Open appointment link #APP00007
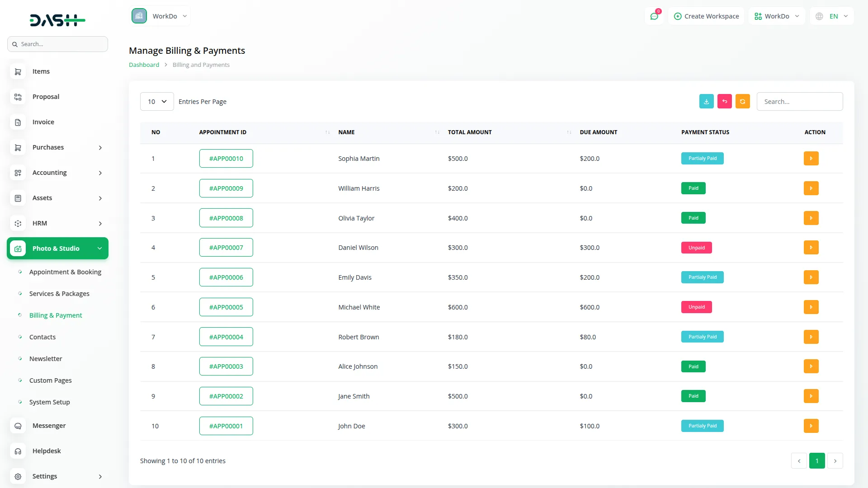The width and height of the screenshot is (868, 488). (x=226, y=248)
